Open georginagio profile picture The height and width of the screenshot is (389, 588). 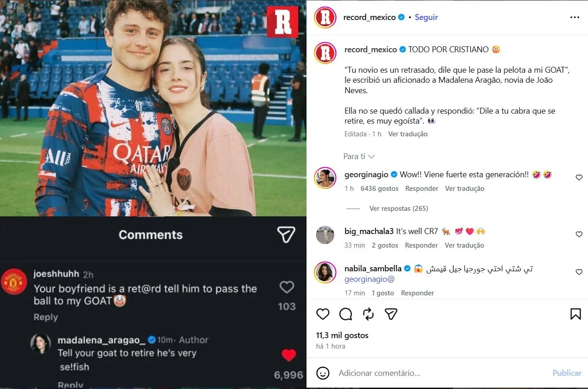(325, 178)
